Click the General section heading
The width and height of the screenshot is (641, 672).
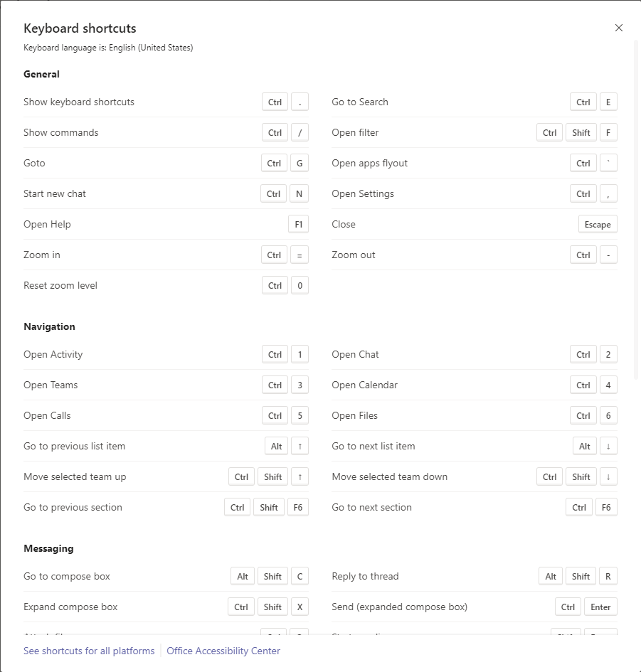click(x=41, y=74)
